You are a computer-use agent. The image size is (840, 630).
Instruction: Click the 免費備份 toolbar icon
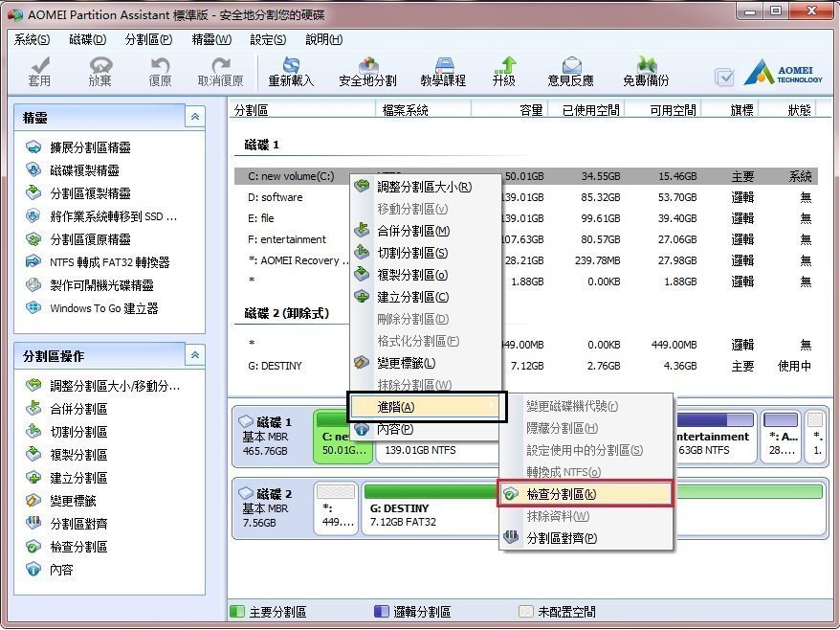pos(646,72)
